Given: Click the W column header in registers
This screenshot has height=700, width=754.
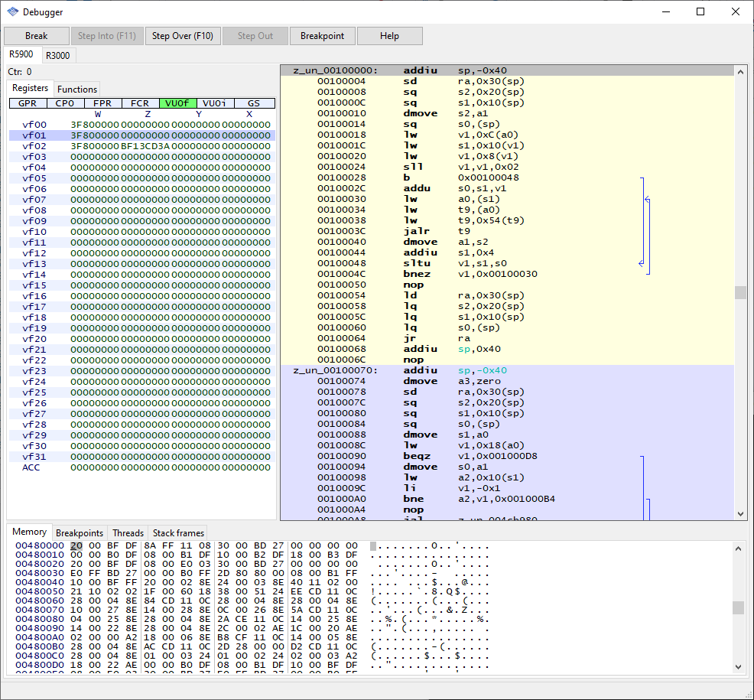Looking at the screenshot, I should (x=98, y=115).
